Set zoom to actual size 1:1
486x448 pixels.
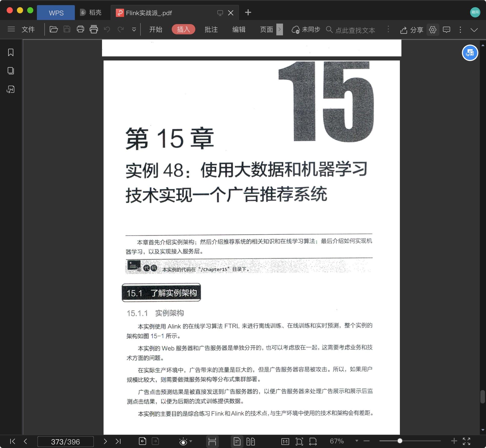pos(285,441)
